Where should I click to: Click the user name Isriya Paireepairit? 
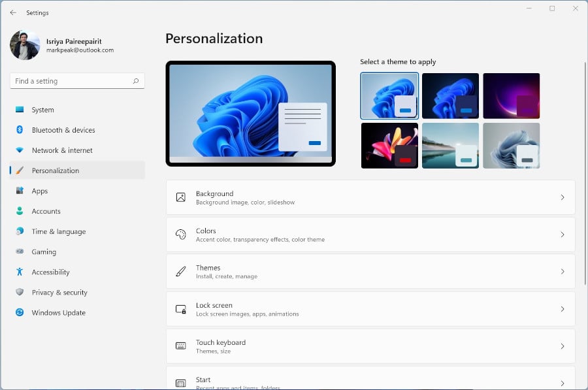point(74,41)
